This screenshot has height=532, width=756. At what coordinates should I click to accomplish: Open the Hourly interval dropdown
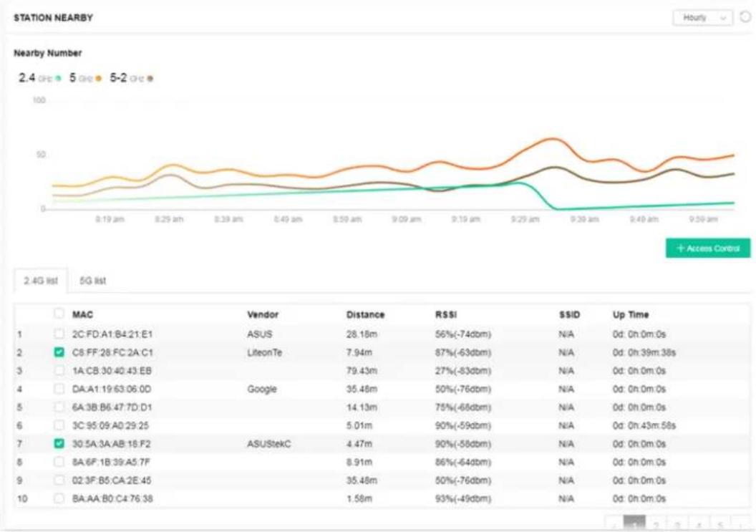pyautogui.click(x=702, y=18)
